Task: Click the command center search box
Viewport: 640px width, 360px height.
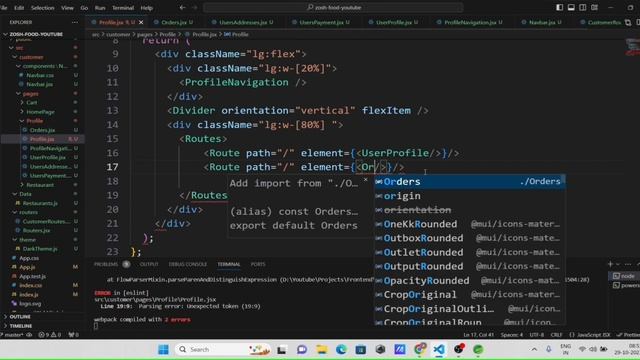Action: tap(333, 7)
